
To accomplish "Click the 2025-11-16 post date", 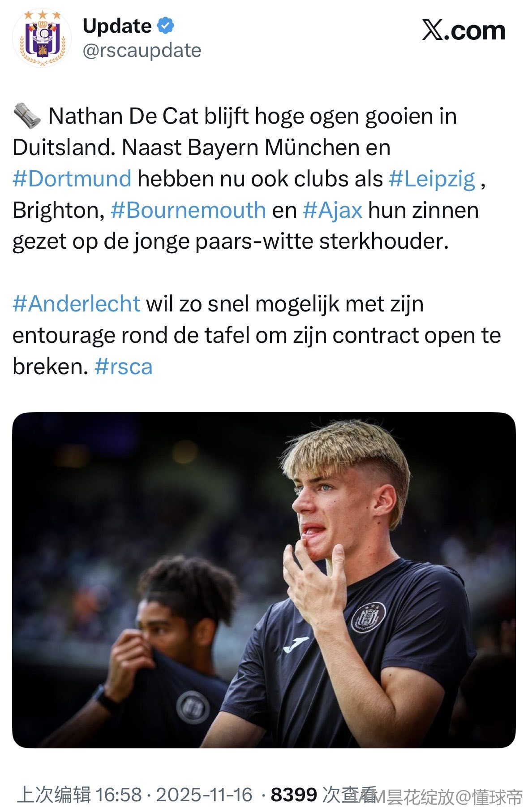I will [204, 795].
